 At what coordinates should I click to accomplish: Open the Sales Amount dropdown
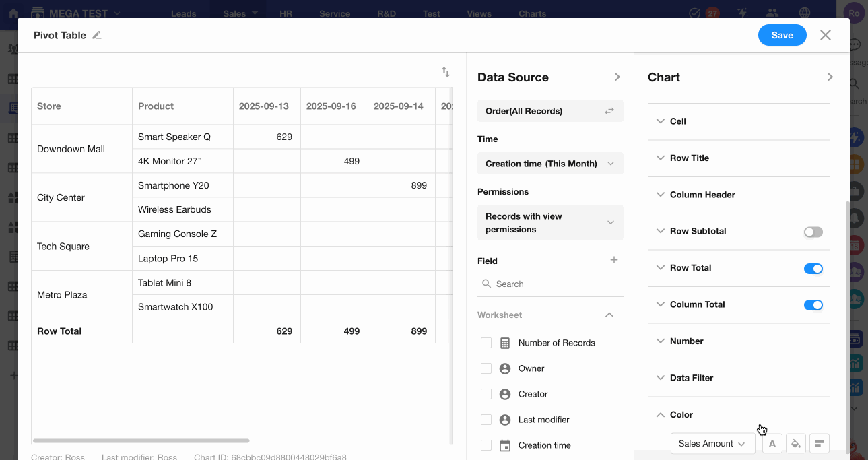pos(712,443)
